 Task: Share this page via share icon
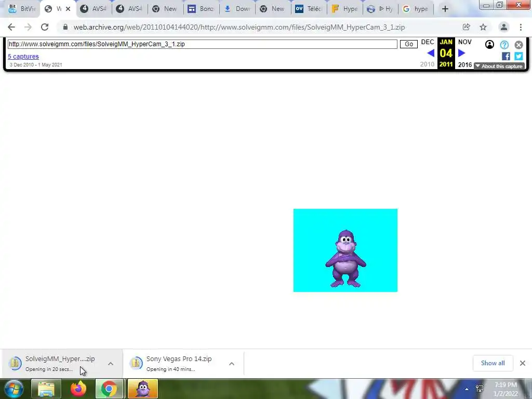[467, 27]
